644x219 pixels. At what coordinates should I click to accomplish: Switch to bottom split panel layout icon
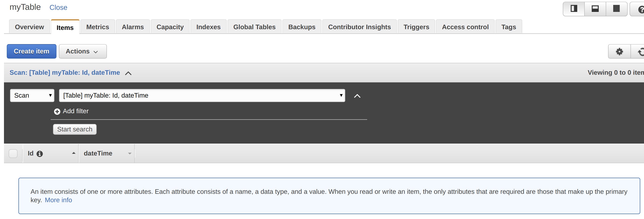click(x=595, y=9)
